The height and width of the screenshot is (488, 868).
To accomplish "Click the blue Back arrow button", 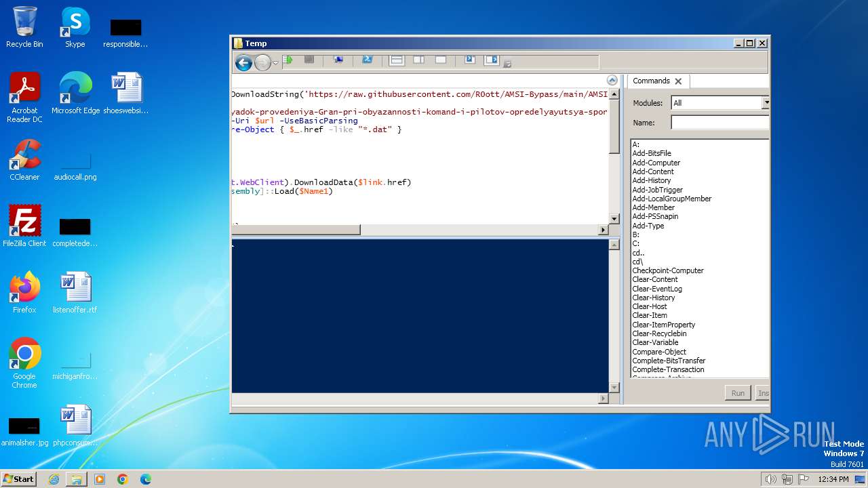I will point(243,63).
